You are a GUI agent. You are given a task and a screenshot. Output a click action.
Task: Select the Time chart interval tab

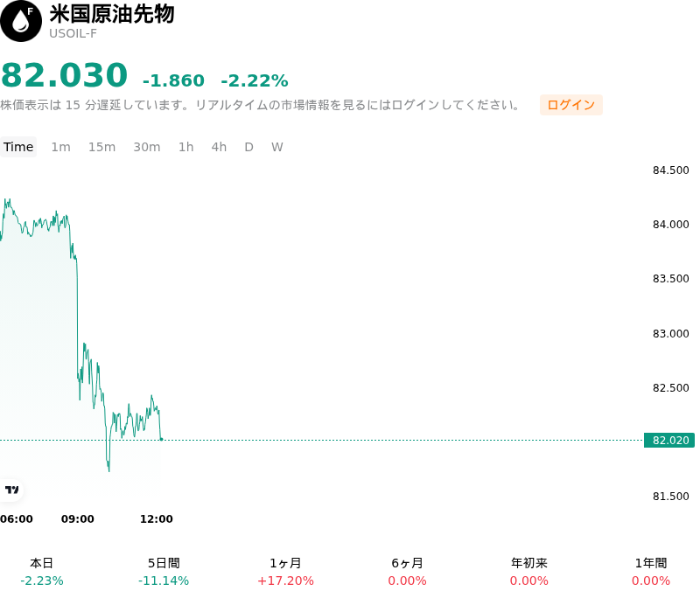coord(18,147)
